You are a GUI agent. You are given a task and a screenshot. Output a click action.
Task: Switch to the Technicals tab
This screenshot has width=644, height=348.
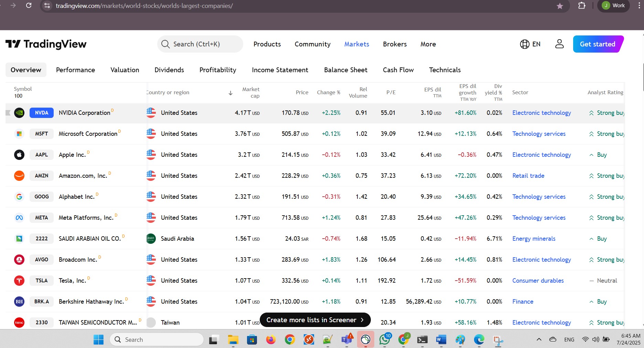(x=444, y=70)
